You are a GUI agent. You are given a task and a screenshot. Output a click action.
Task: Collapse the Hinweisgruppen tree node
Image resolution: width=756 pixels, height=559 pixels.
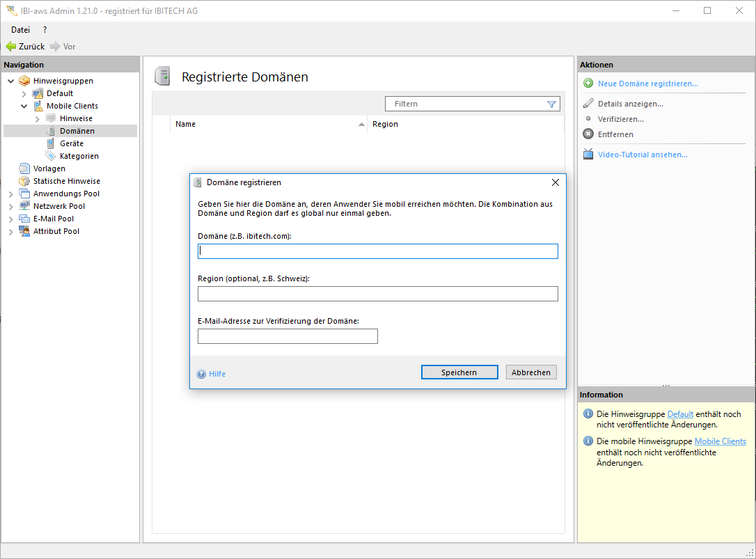11,81
